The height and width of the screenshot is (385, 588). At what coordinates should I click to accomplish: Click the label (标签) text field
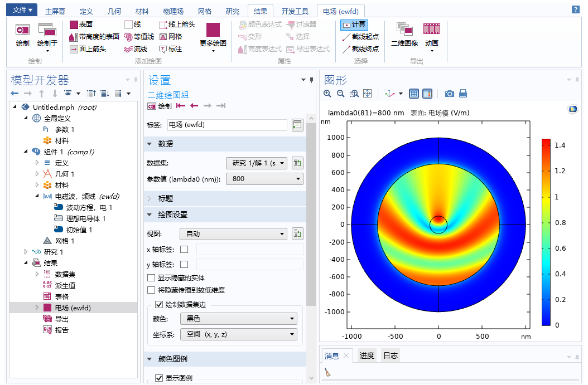coord(227,125)
